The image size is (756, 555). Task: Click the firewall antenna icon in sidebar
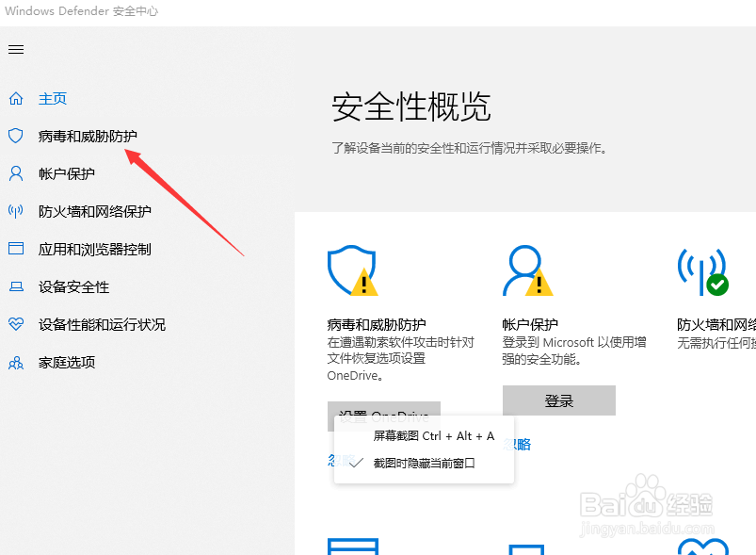coord(16,211)
